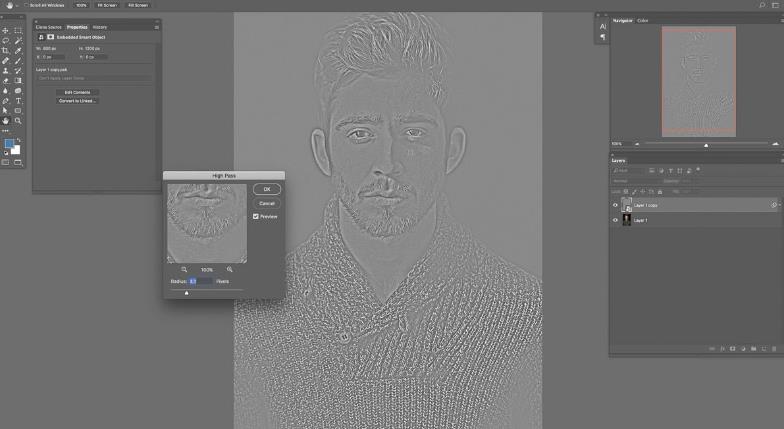784x429 pixels.
Task: Create new adjustment layer icon
Action: (743, 348)
